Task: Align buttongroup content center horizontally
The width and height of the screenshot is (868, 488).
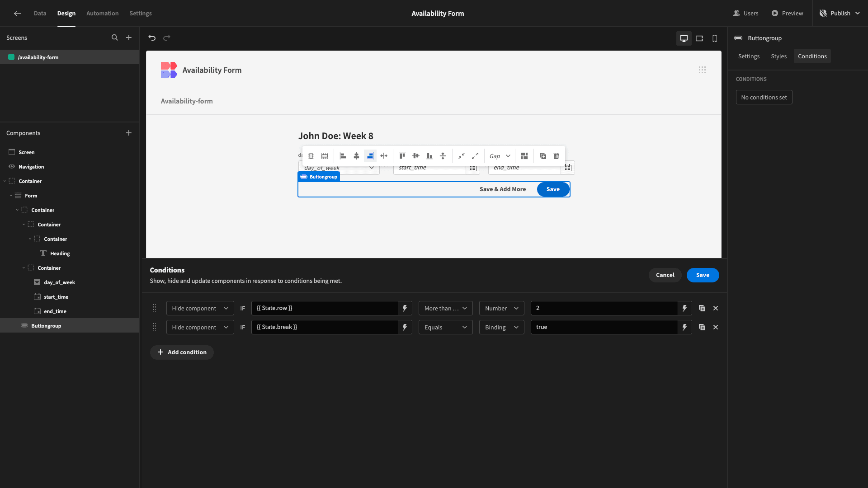Action: point(356,156)
